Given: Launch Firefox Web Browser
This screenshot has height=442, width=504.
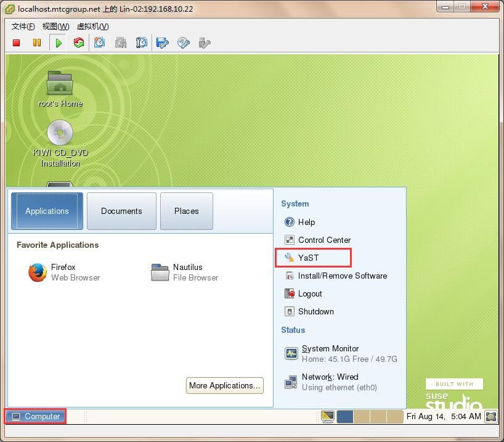Looking at the screenshot, I should [x=64, y=272].
